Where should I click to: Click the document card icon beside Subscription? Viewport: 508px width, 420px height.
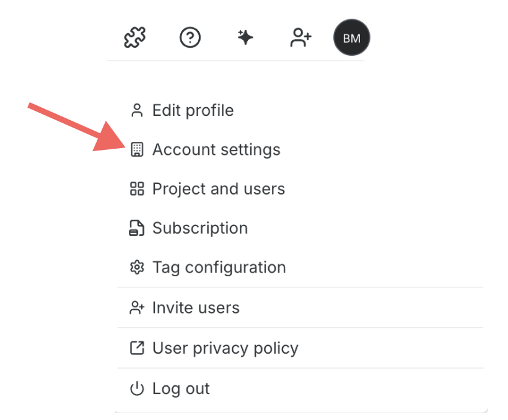point(137,228)
